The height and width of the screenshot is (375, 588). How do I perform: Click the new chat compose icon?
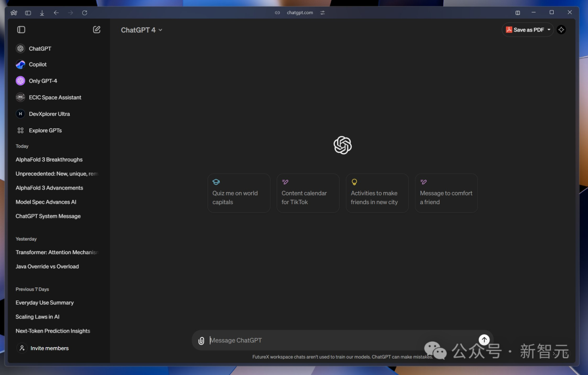(97, 30)
